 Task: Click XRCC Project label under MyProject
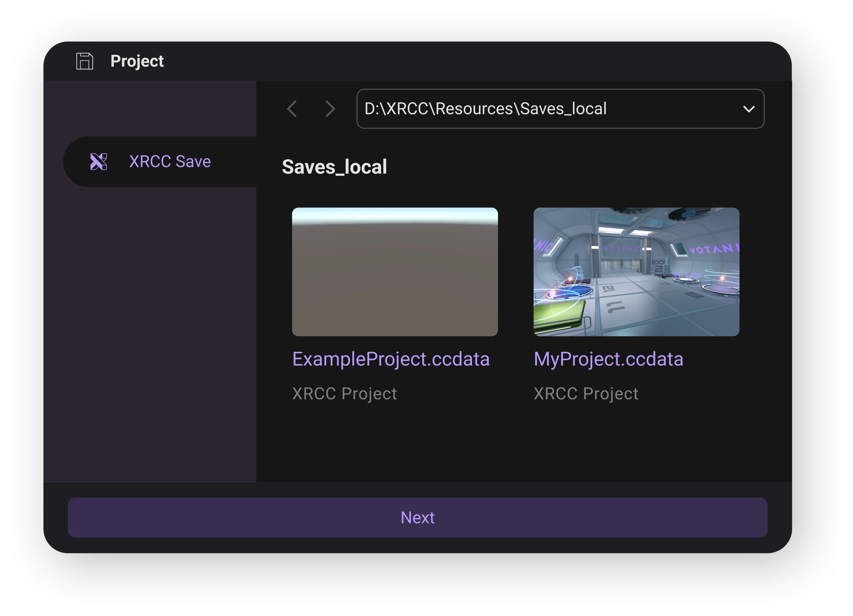pos(585,394)
